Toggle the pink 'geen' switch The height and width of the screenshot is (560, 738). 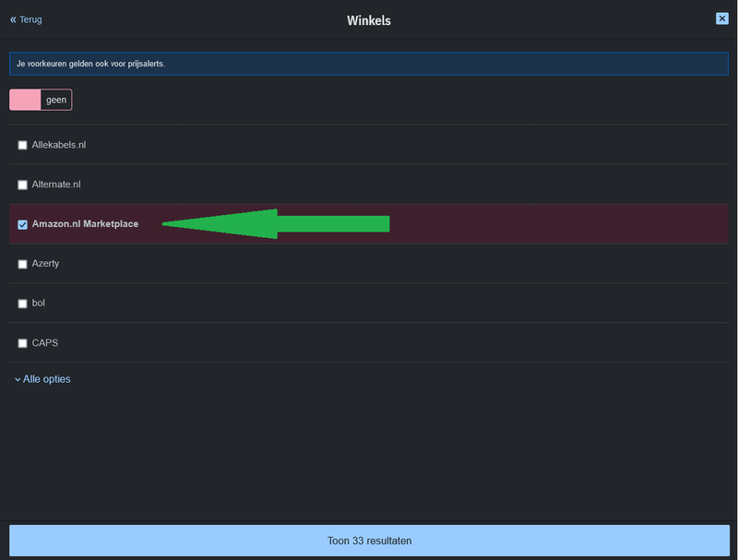point(41,100)
